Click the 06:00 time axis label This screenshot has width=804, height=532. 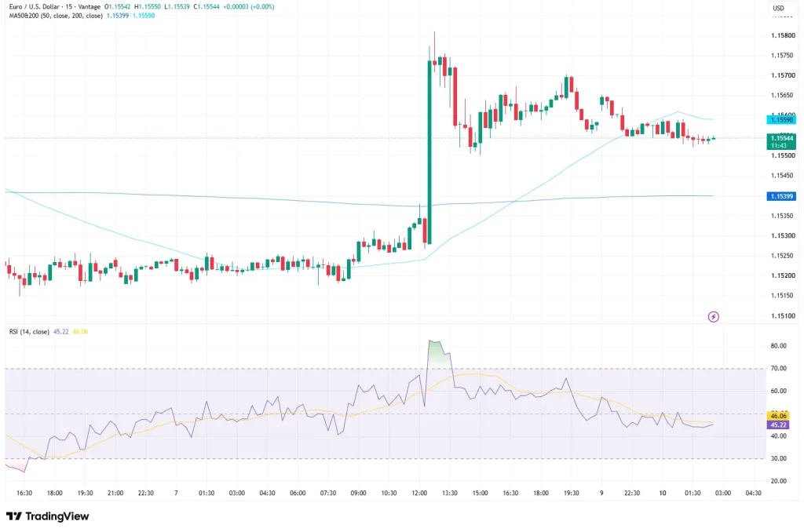(298, 493)
